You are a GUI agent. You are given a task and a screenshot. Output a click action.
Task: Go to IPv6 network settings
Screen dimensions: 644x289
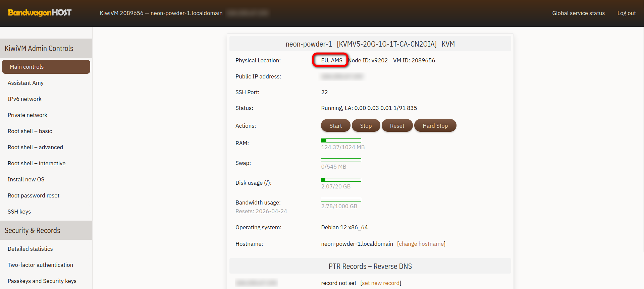(x=24, y=99)
